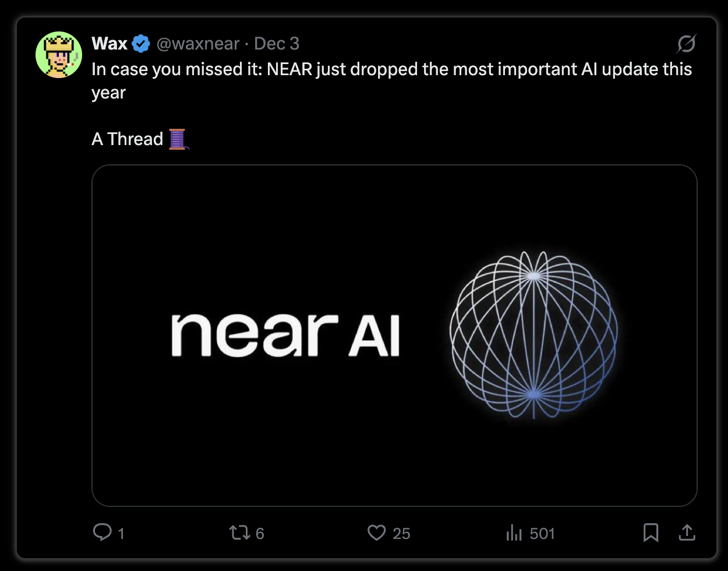This screenshot has height=571, width=728.
Task: Click the like count showing 25
Action: click(401, 533)
